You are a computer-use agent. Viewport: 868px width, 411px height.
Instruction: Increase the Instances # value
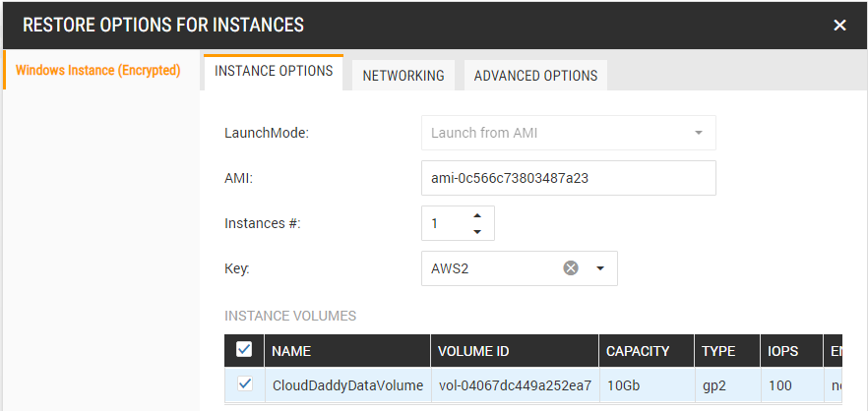(x=477, y=215)
